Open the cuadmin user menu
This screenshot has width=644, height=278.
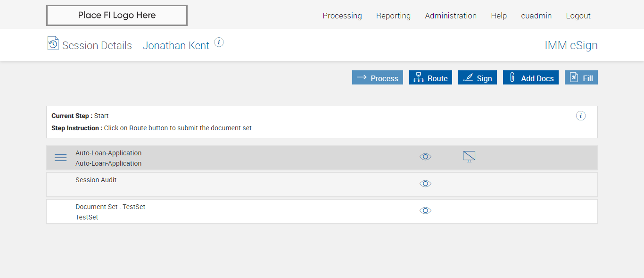pos(536,16)
